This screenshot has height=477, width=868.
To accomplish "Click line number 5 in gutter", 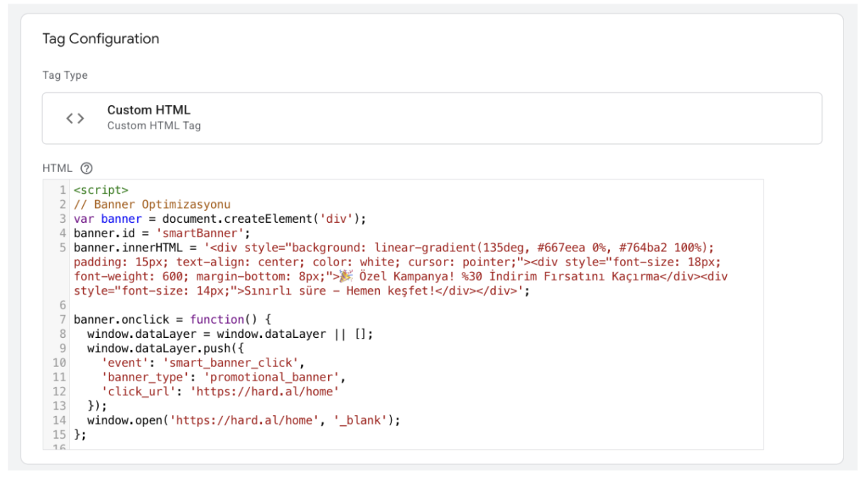I will pyautogui.click(x=63, y=247).
